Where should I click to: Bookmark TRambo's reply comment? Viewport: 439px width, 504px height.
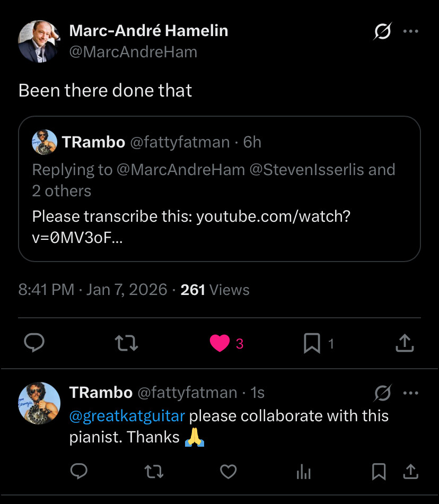(x=379, y=471)
